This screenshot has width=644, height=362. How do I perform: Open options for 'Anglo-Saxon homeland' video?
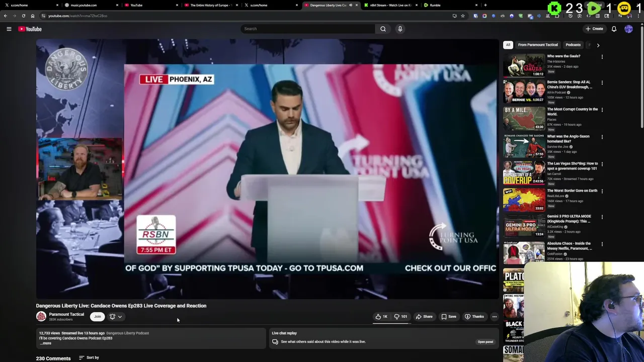602,137
